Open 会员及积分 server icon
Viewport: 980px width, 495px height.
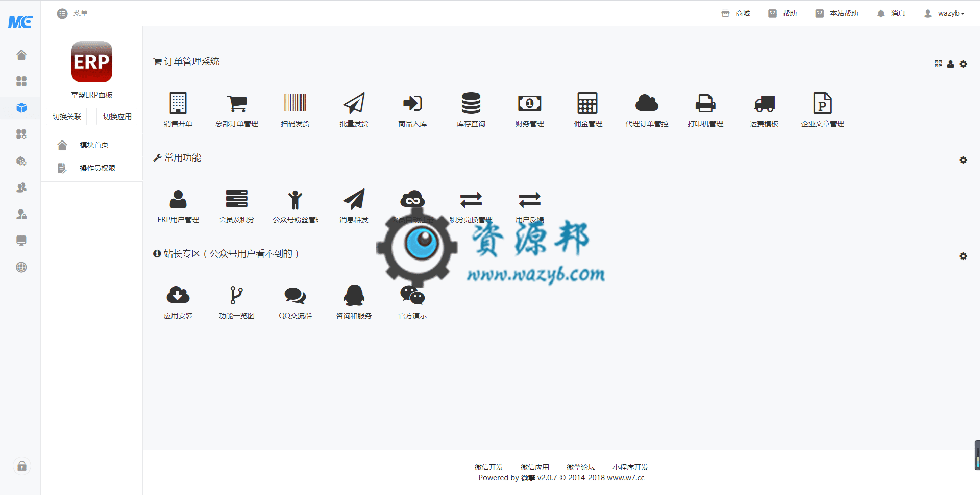[x=237, y=199]
